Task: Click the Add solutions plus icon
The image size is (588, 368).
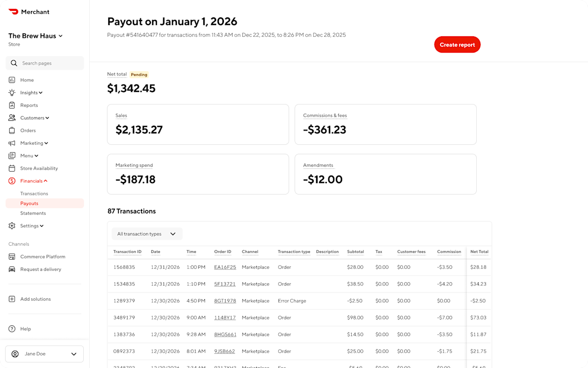Action: (x=11, y=299)
